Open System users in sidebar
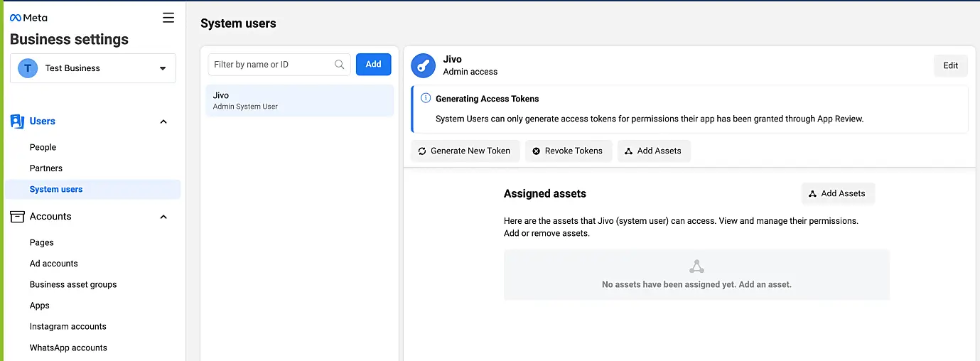The width and height of the screenshot is (980, 361). click(56, 190)
